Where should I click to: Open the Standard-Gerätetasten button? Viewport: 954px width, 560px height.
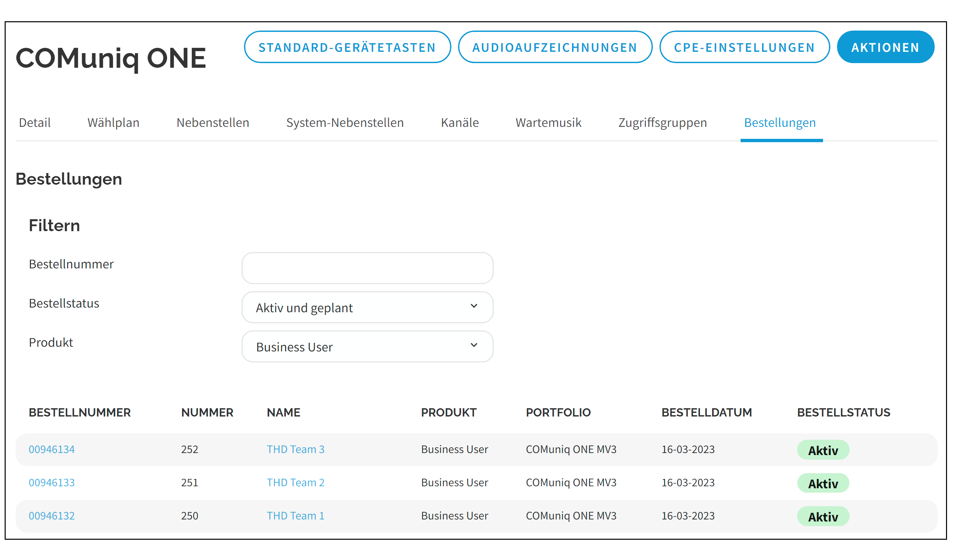coord(347,47)
